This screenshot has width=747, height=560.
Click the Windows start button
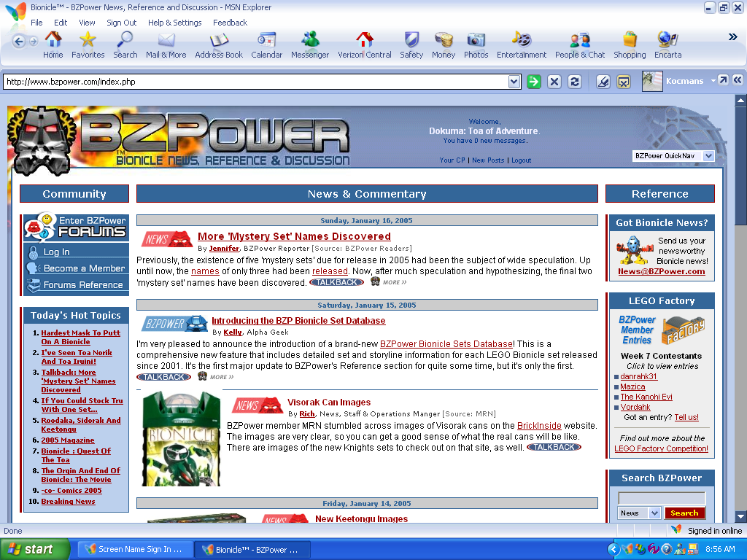35,549
